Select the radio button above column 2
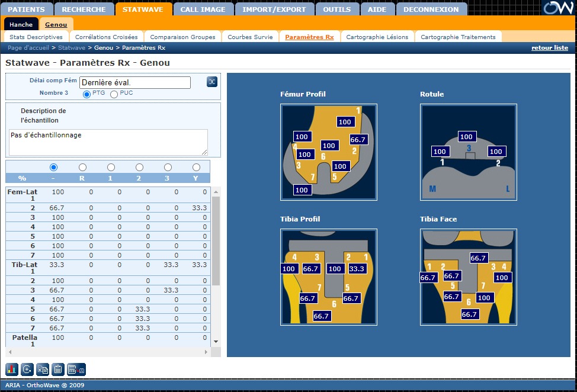The height and width of the screenshot is (392, 577). click(x=139, y=168)
